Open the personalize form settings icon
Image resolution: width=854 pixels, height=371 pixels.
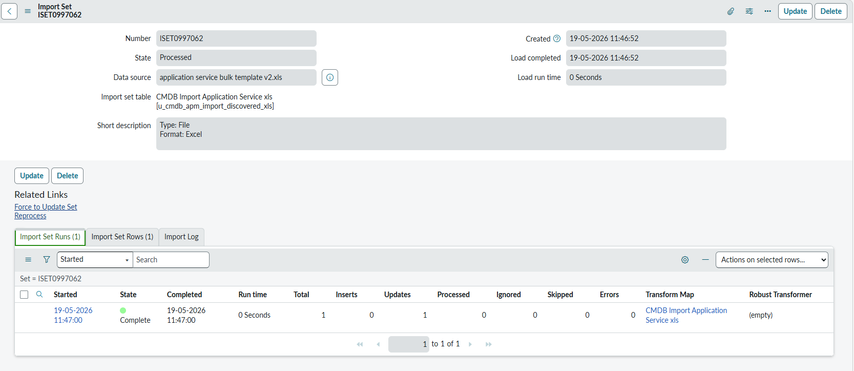coord(749,11)
